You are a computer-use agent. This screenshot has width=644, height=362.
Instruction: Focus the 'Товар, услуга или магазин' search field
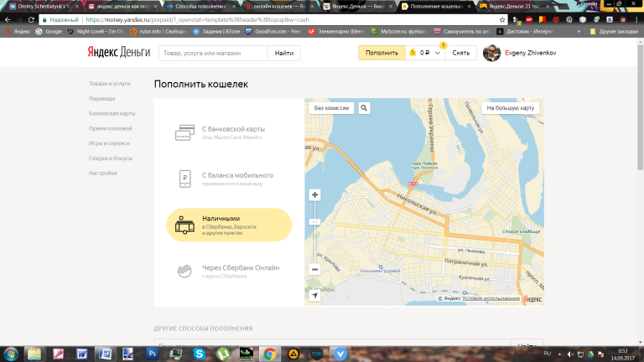[x=213, y=53]
